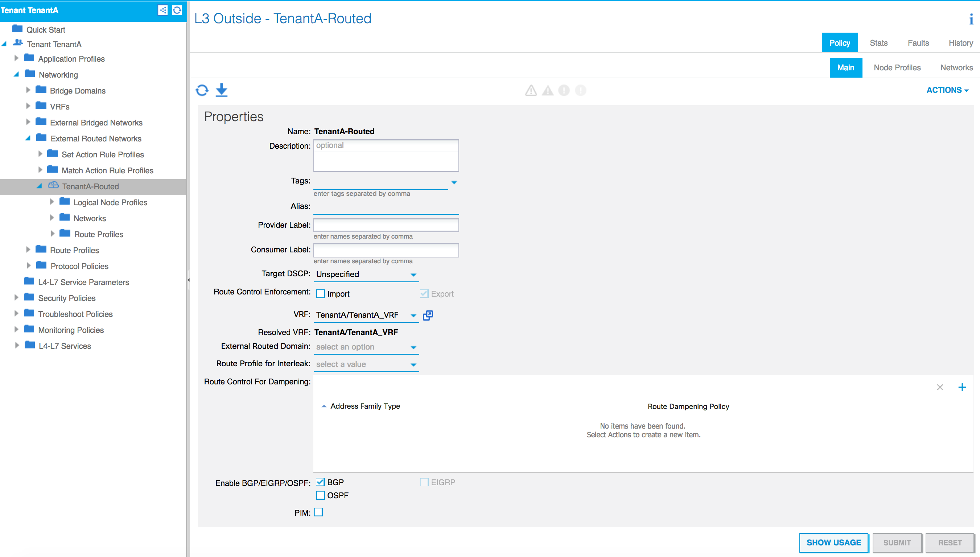Viewport: 980px width, 557px height.
Task: Click the SUBMIT button
Action: point(897,542)
